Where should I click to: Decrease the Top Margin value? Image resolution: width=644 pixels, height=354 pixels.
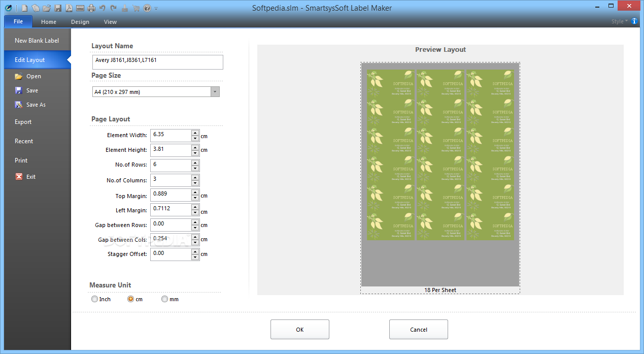pyautogui.click(x=195, y=198)
